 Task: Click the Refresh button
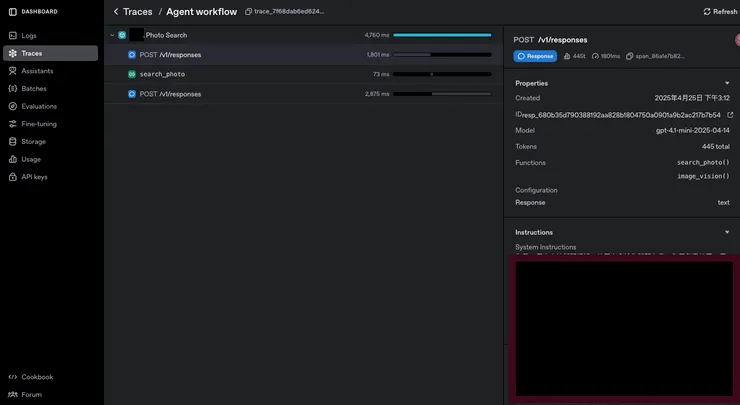click(x=720, y=12)
